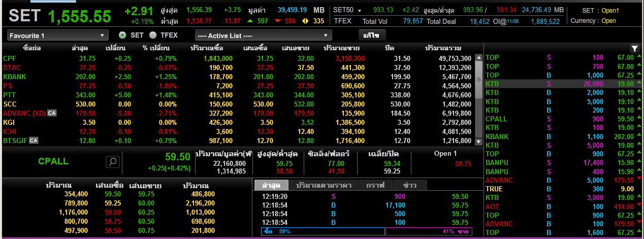Select the KGI stock row
Image resolution: width=644 pixels, height=239 pixels.
click(x=238, y=122)
